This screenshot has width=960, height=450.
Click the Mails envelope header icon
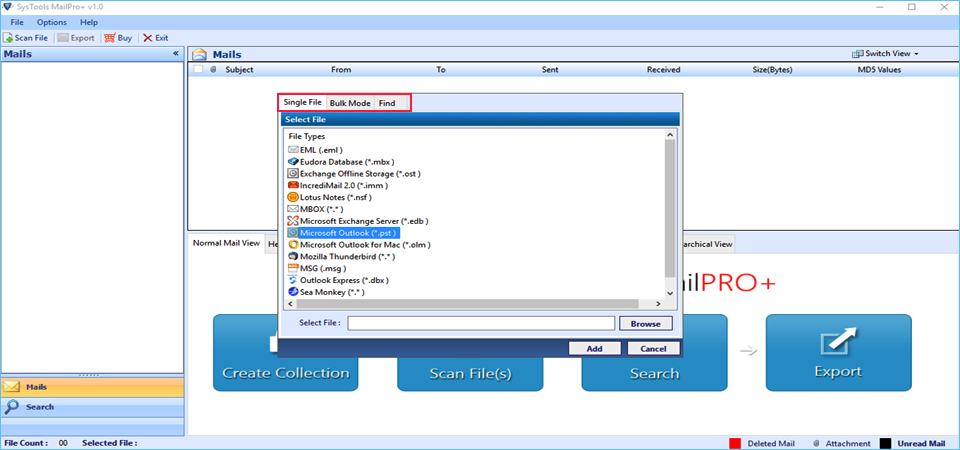200,54
